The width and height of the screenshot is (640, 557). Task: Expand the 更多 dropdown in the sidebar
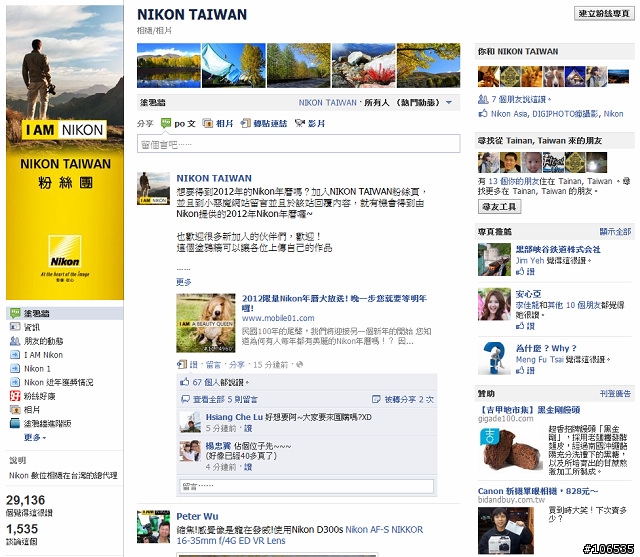click(x=35, y=437)
